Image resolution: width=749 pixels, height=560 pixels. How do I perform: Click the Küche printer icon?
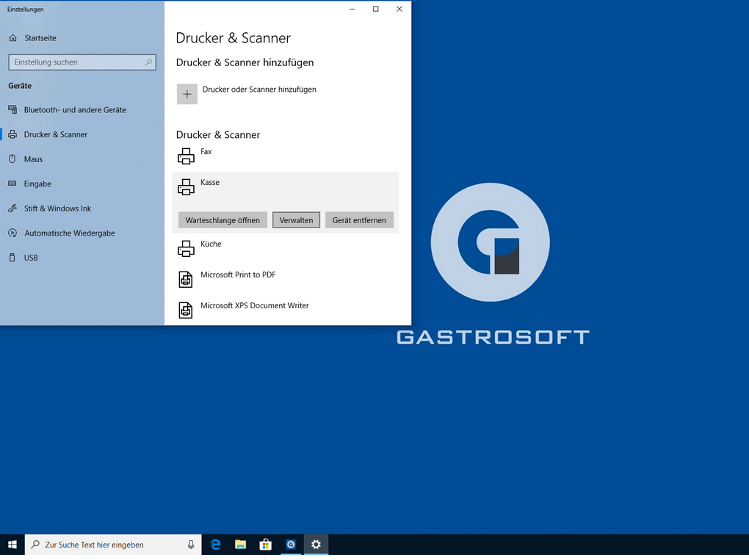click(x=186, y=249)
